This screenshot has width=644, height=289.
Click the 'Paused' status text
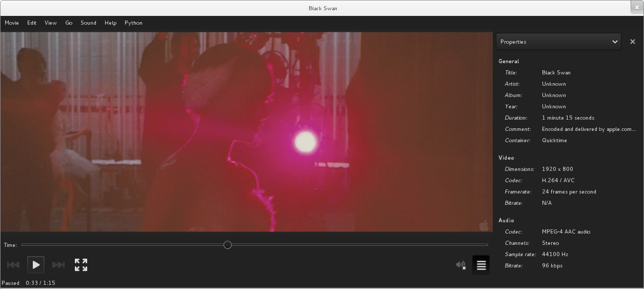(10, 283)
